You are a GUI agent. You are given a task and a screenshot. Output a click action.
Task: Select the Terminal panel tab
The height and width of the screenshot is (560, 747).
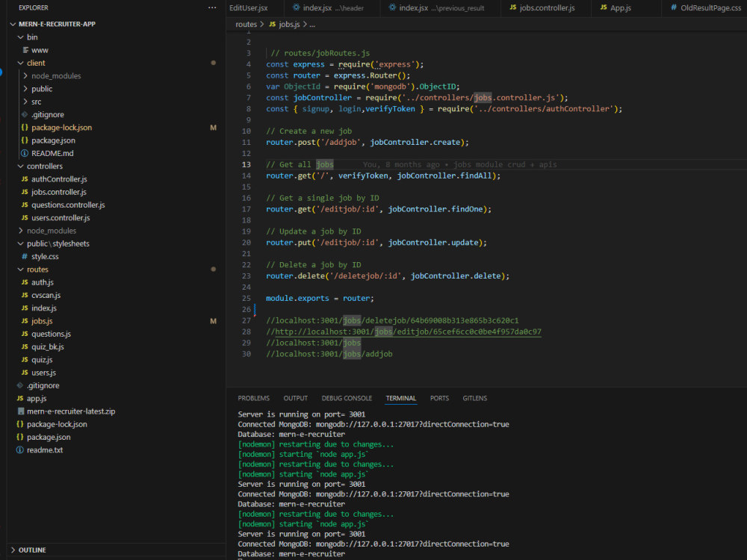coord(400,398)
